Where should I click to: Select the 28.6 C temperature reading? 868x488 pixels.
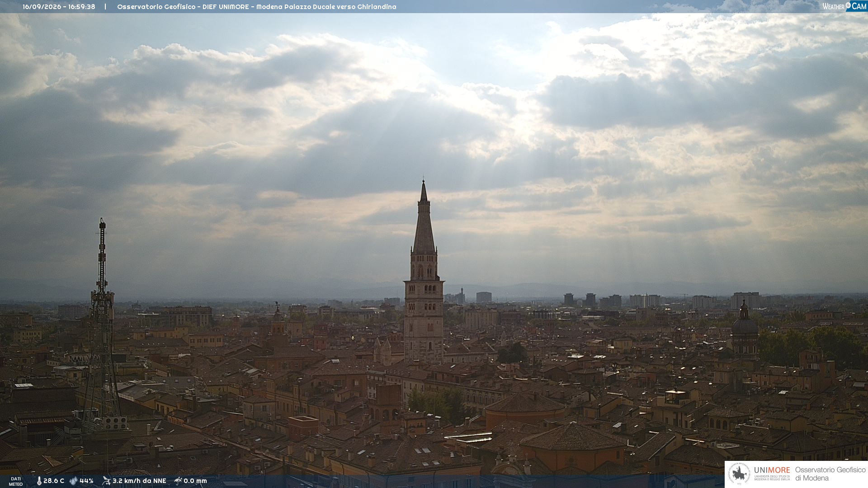click(54, 481)
